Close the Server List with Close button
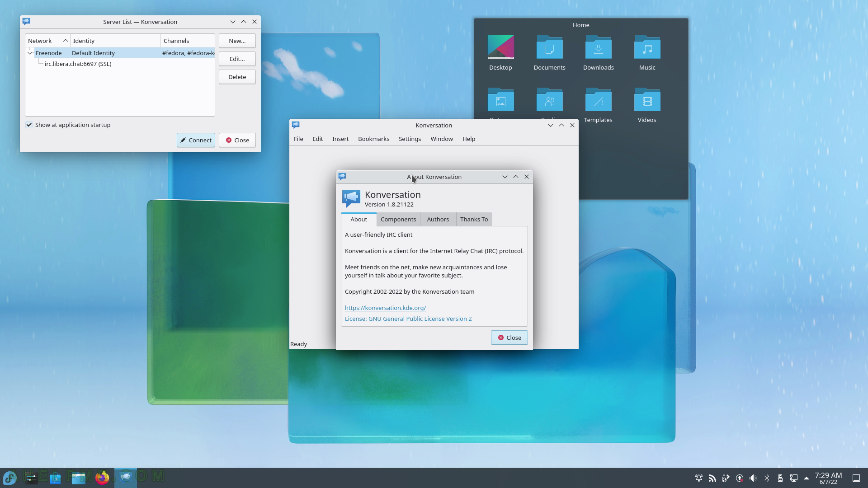Viewport: 868px width, 488px height. pos(237,140)
